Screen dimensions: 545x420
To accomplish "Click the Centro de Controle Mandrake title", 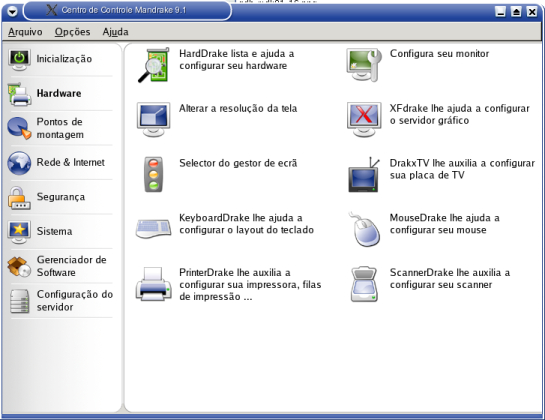I will 124,10.
